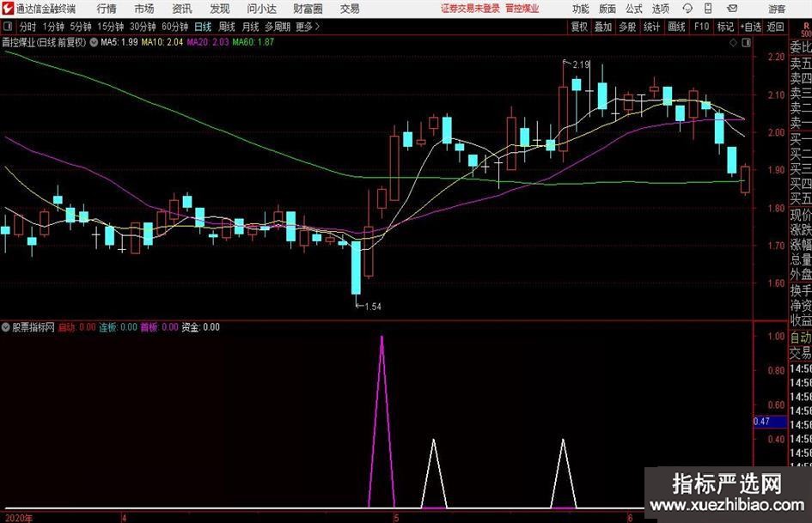Image resolution: width=812 pixels, height=523 pixels.
Task: Open the mail envelope icon
Action: (732, 9)
